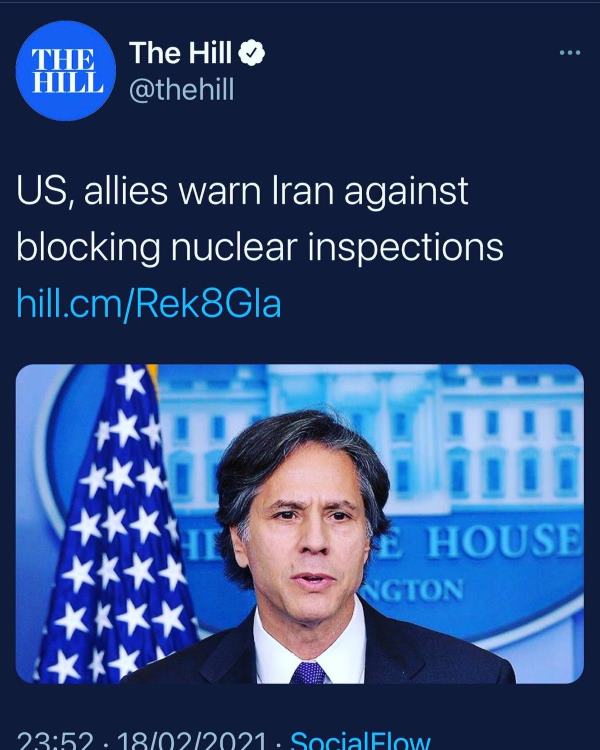This screenshot has width=600, height=750.
Task: View the press briefing photo attachment
Action: click(300, 524)
